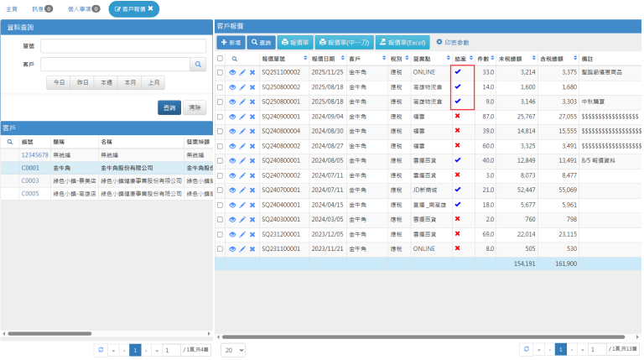Tick the select-all checkbox in the grid header
The image size is (644, 360).
tap(221, 59)
